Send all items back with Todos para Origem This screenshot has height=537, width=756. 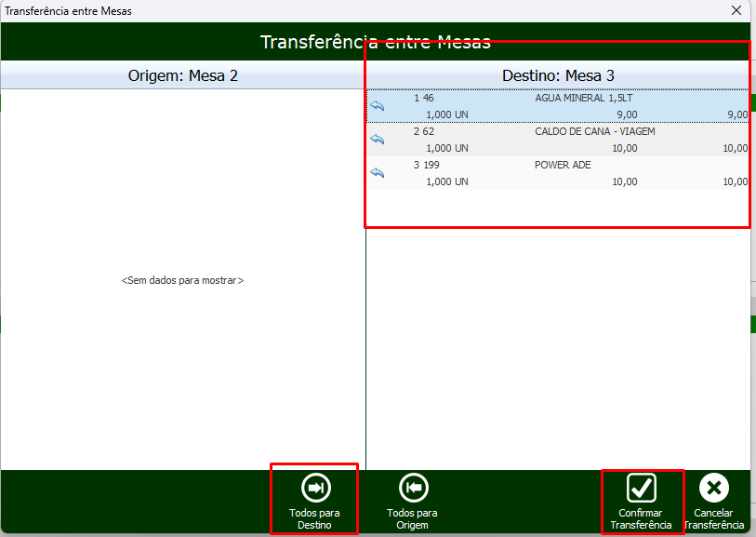(x=412, y=501)
